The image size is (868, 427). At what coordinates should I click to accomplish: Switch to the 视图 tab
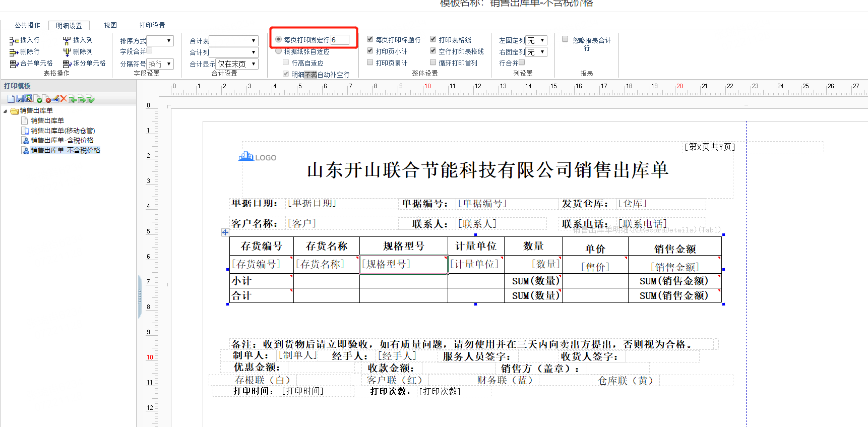(110, 25)
